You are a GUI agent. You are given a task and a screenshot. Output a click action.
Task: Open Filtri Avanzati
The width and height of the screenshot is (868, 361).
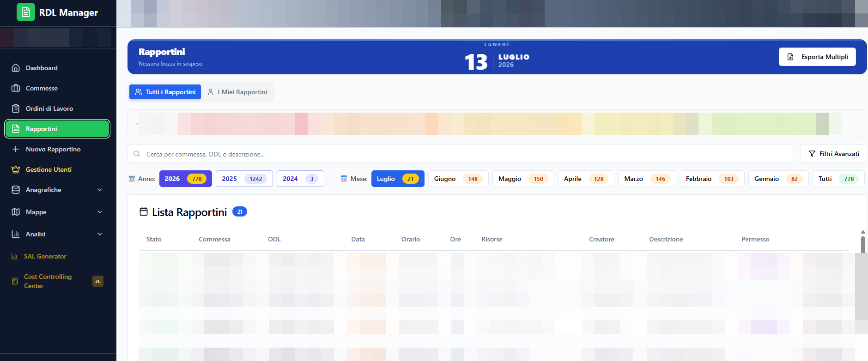(x=833, y=154)
